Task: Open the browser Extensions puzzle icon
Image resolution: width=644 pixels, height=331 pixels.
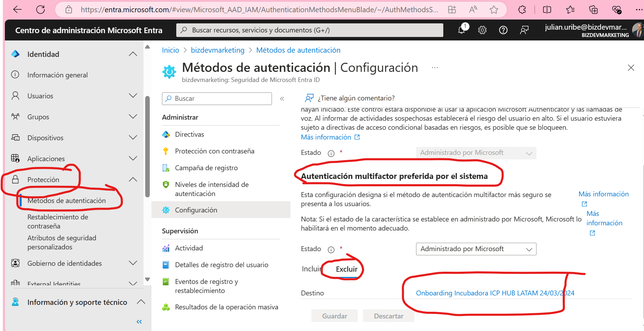Action: click(x=522, y=10)
